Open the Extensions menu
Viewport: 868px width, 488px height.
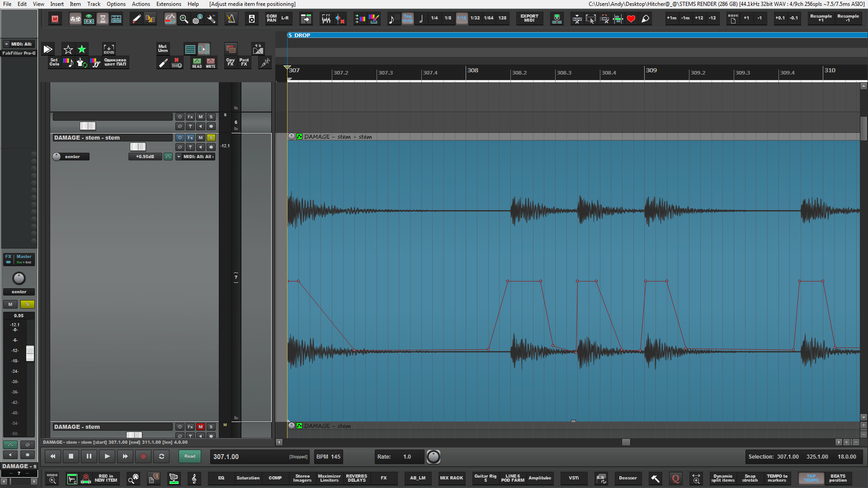click(169, 4)
